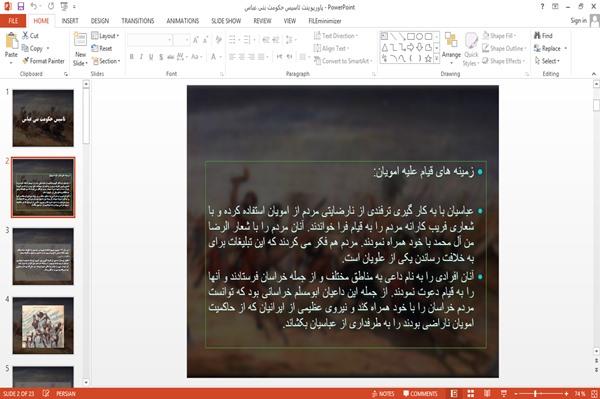Click the Cut scissors icon

[x=25, y=36]
